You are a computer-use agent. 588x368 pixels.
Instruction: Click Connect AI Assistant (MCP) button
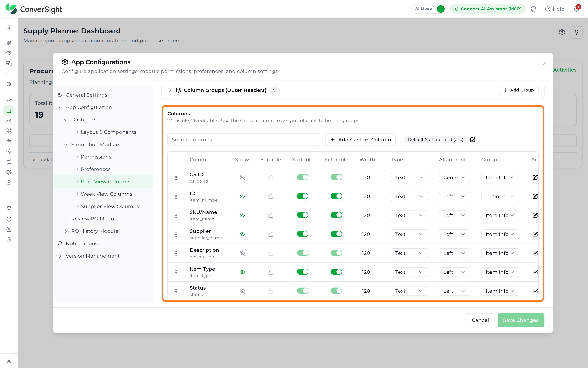pyautogui.click(x=488, y=9)
